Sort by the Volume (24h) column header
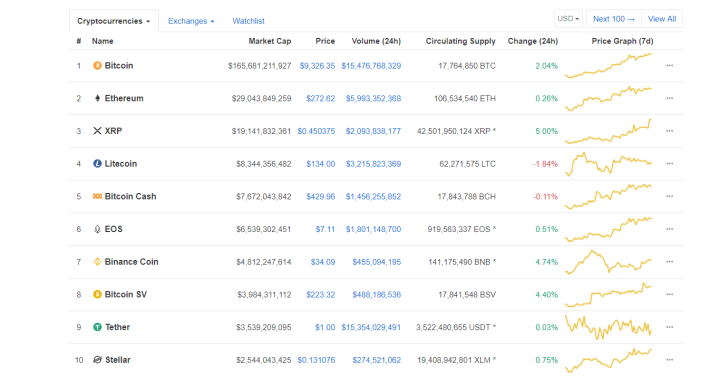 tap(376, 41)
